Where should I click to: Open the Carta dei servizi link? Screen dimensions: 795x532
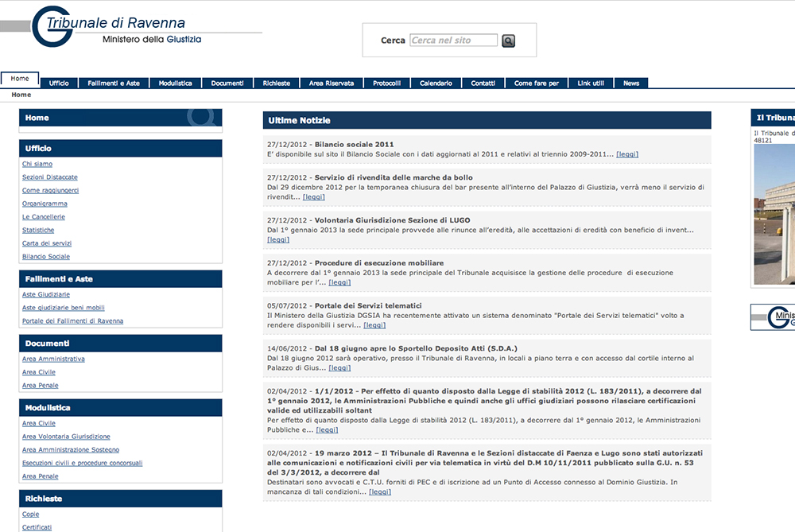point(47,243)
